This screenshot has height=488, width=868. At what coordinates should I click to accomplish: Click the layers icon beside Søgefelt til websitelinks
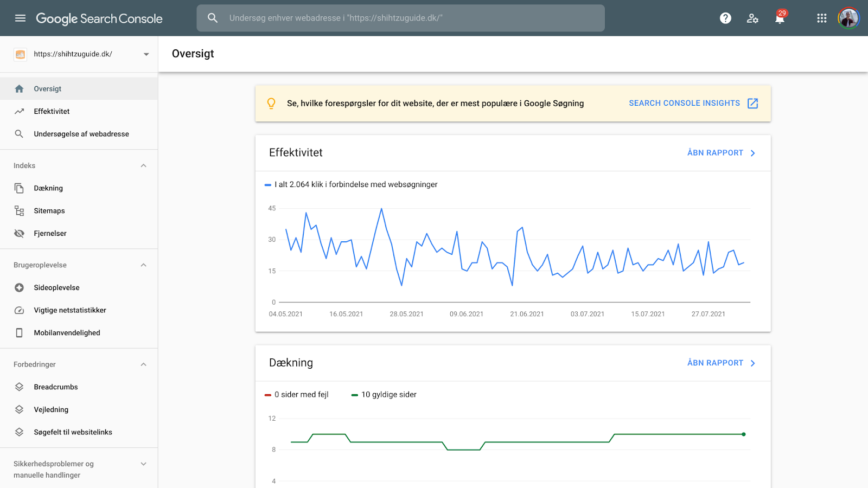pyautogui.click(x=19, y=432)
